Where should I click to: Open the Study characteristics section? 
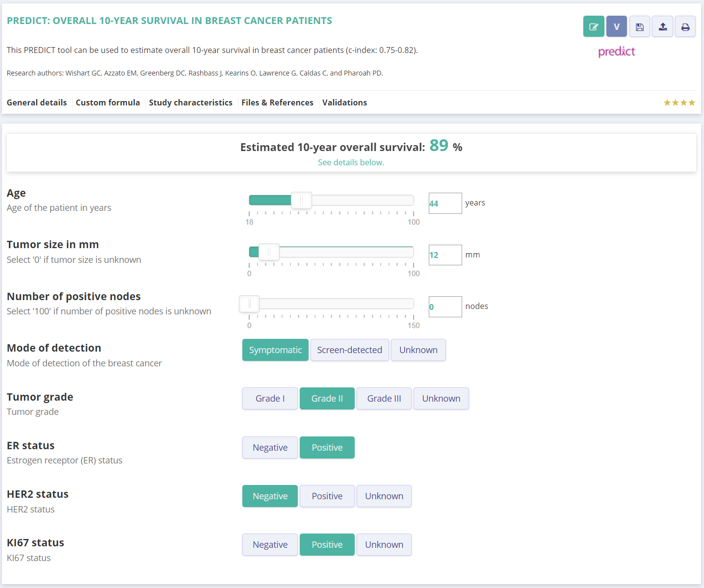pos(190,102)
